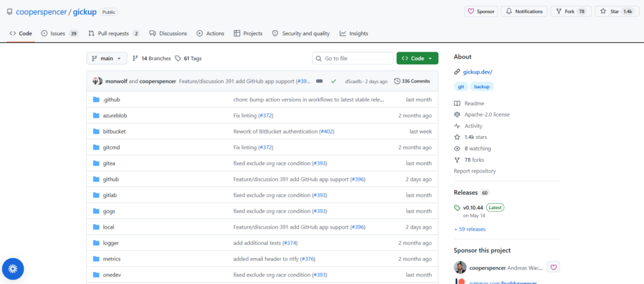
Task: Open the bitbucket folder name
Action: pyautogui.click(x=114, y=132)
